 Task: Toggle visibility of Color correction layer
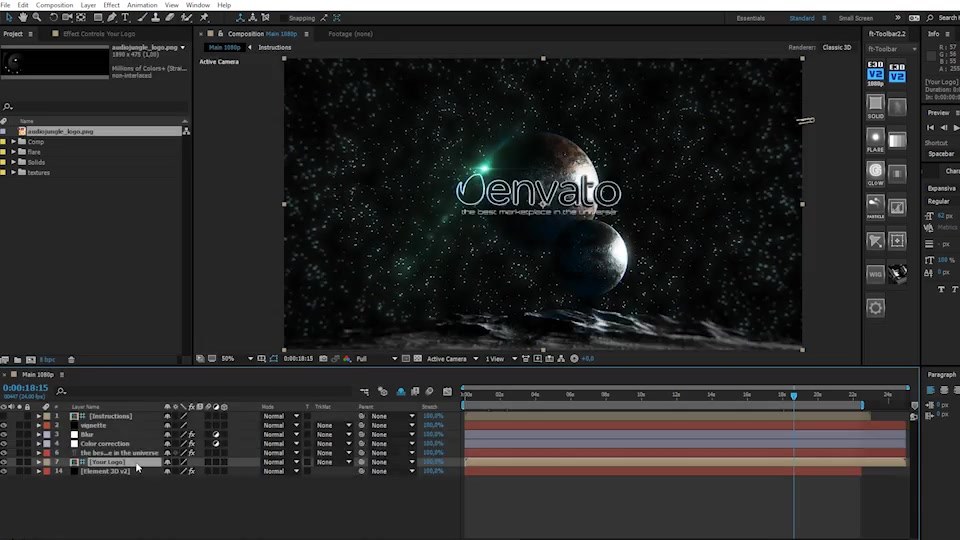click(x=4, y=443)
